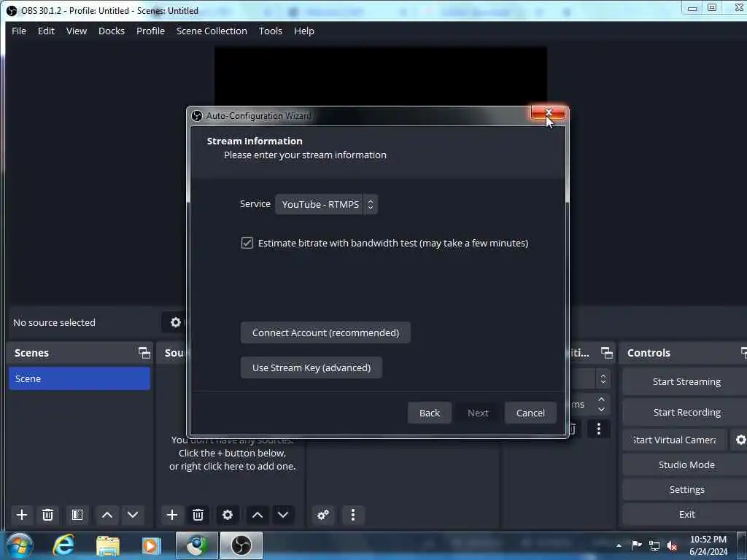Open the Profile menu
Viewport: 747px width, 560px height.
150,31
